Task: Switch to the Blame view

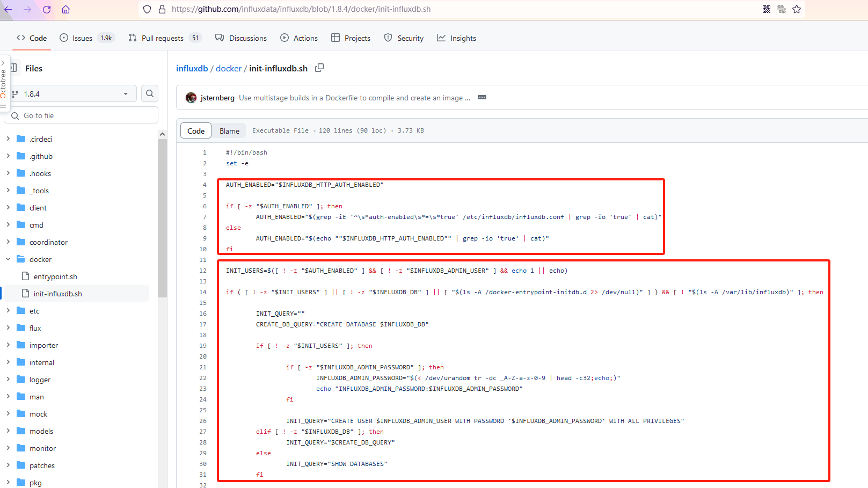Action: [229, 131]
